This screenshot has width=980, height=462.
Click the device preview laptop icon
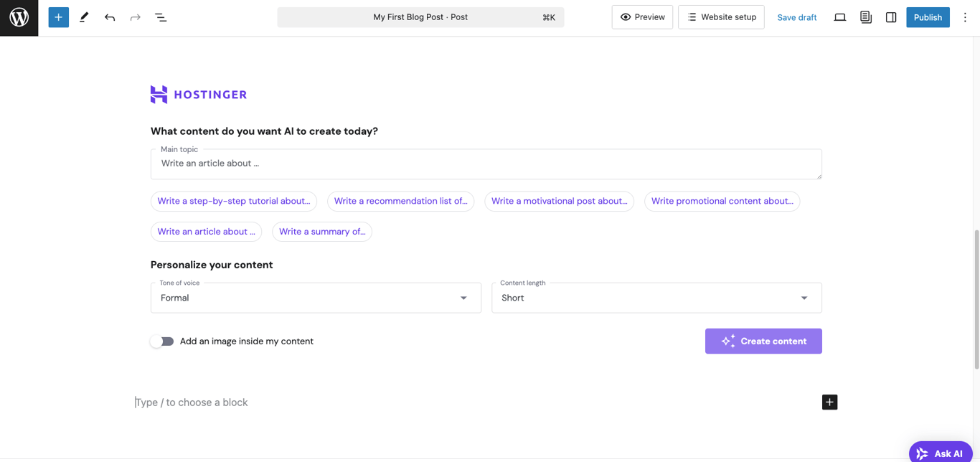[840, 16]
